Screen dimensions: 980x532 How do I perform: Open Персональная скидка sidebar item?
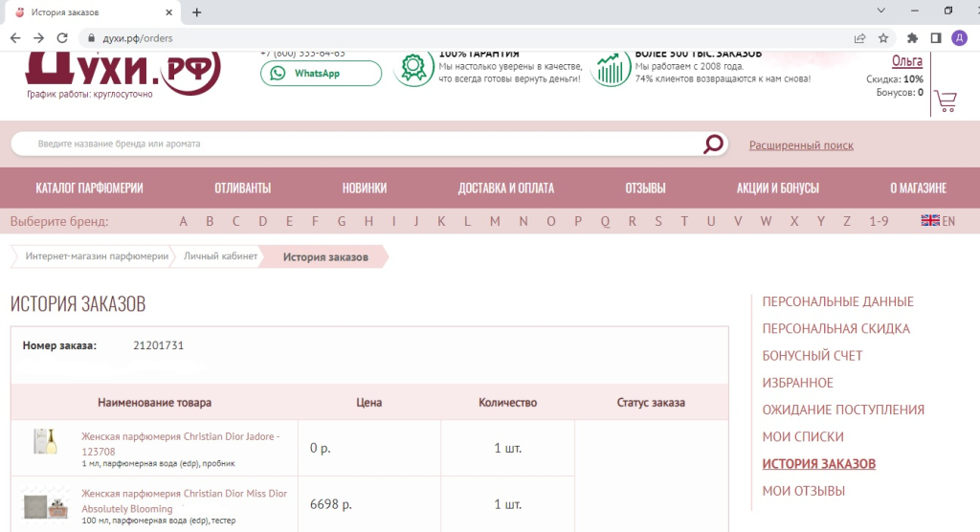coord(835,329)
